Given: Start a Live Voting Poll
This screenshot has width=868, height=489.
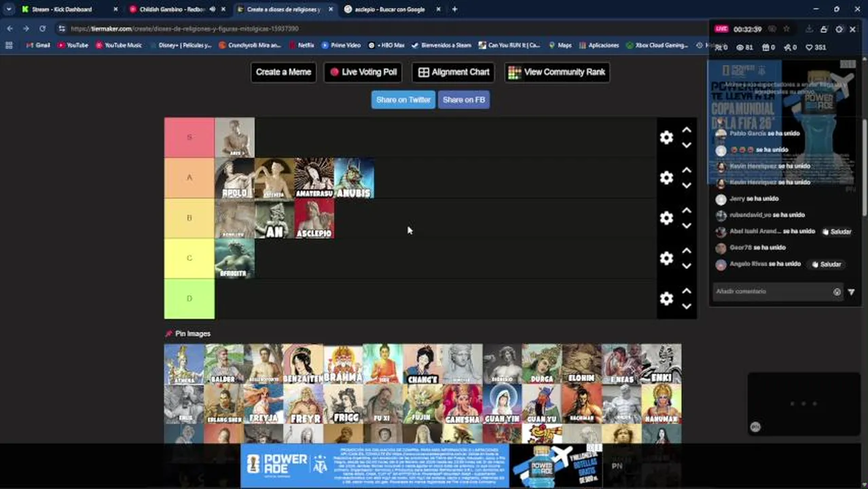Looking at the screenshot, I should pos(363,72).
